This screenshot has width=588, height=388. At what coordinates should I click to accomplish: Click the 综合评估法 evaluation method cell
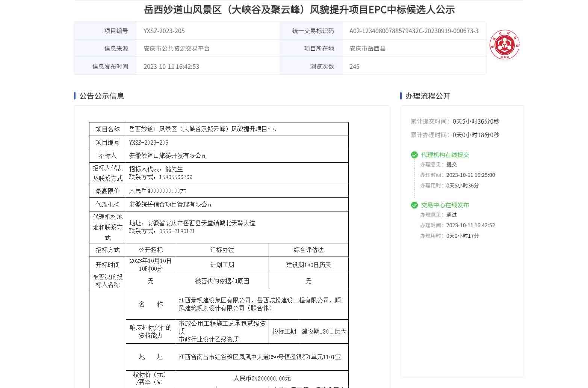(x=308, y=250)
